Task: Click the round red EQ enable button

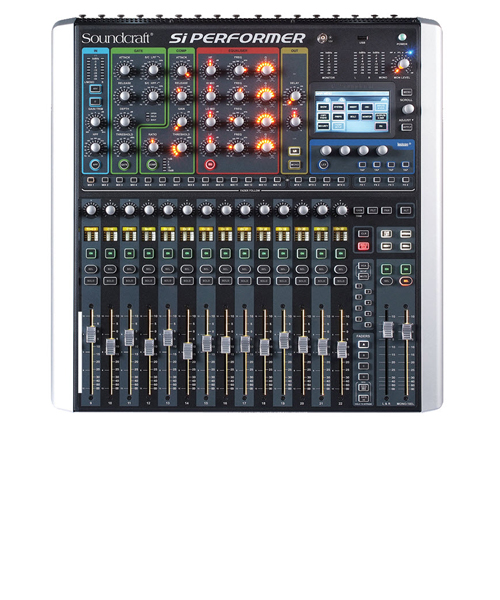Action: (210, 165)
